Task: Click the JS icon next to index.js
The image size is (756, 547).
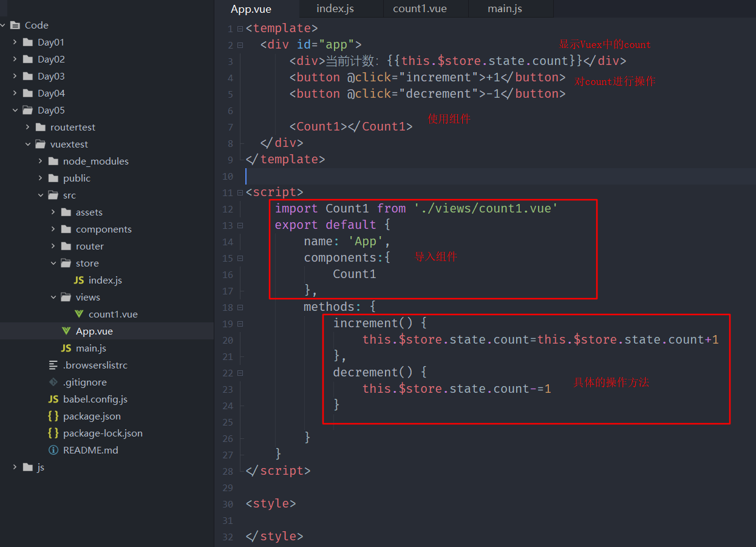Action: pyautogui.click(x=79, y=280)
